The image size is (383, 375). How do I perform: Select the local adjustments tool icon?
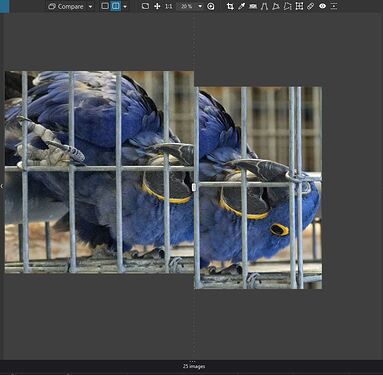click(x=334, y=6)
